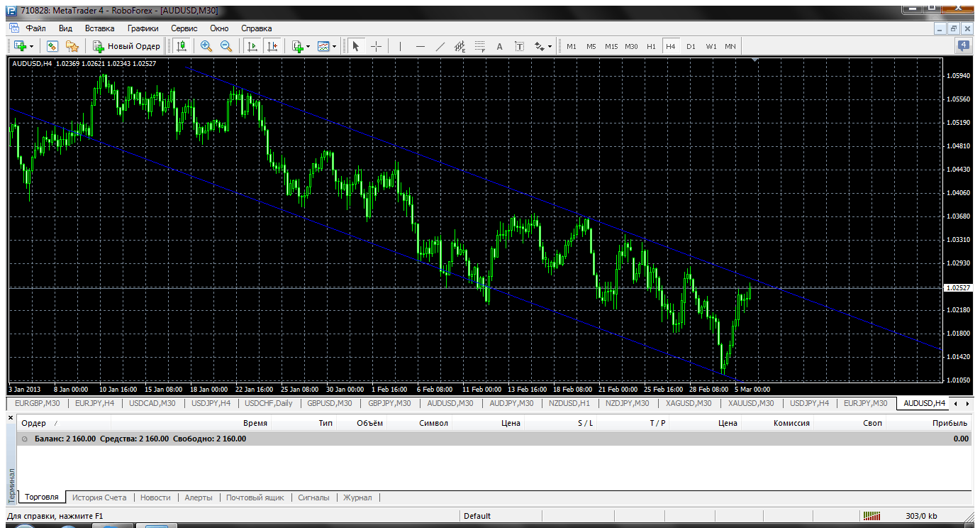Toggle the chart shift button
The height and width of the screenshot is (528, 980).
pyautogui.click(x=272, y=46)
